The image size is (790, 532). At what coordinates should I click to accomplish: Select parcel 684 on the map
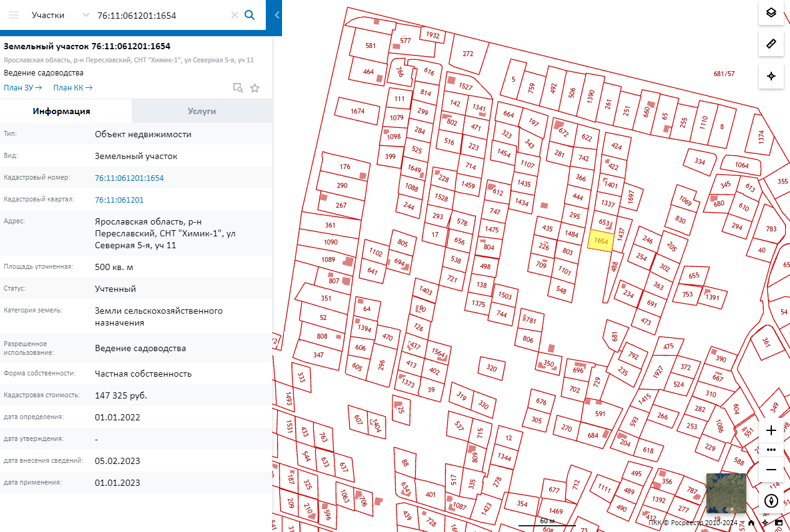point(593,435)
